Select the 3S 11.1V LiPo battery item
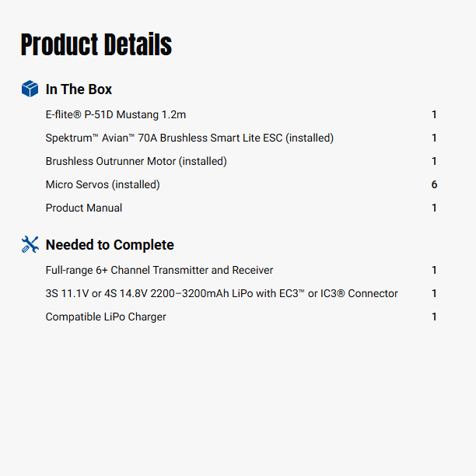This screenshot has width=476, height=476. click(222, 293)
